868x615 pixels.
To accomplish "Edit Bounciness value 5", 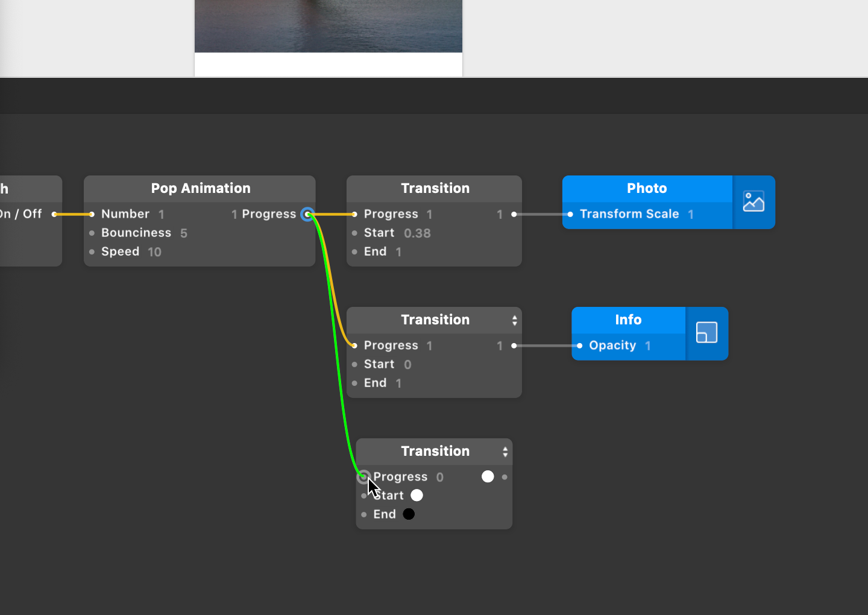I will coord(184,233).
